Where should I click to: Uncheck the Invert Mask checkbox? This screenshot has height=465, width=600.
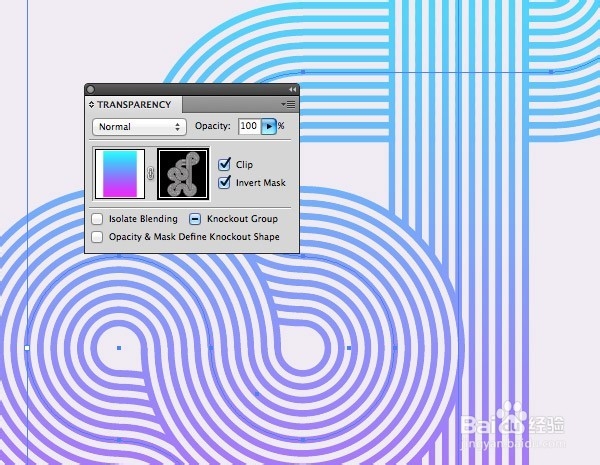pos(224,182)
